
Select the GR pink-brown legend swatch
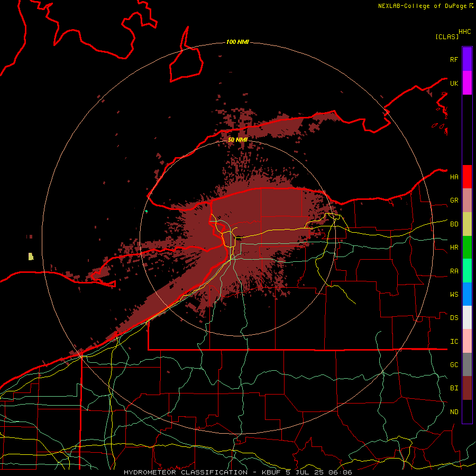click(467, 200)
